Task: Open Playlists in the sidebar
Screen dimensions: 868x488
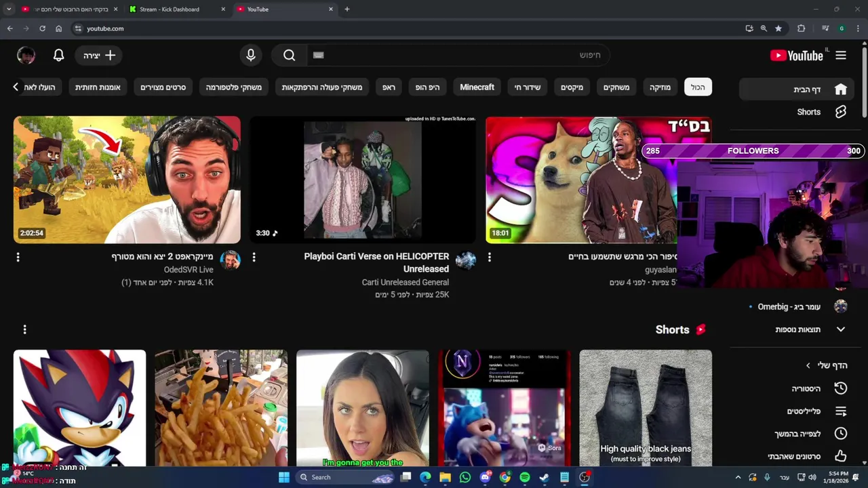Action: click(841, 411)
